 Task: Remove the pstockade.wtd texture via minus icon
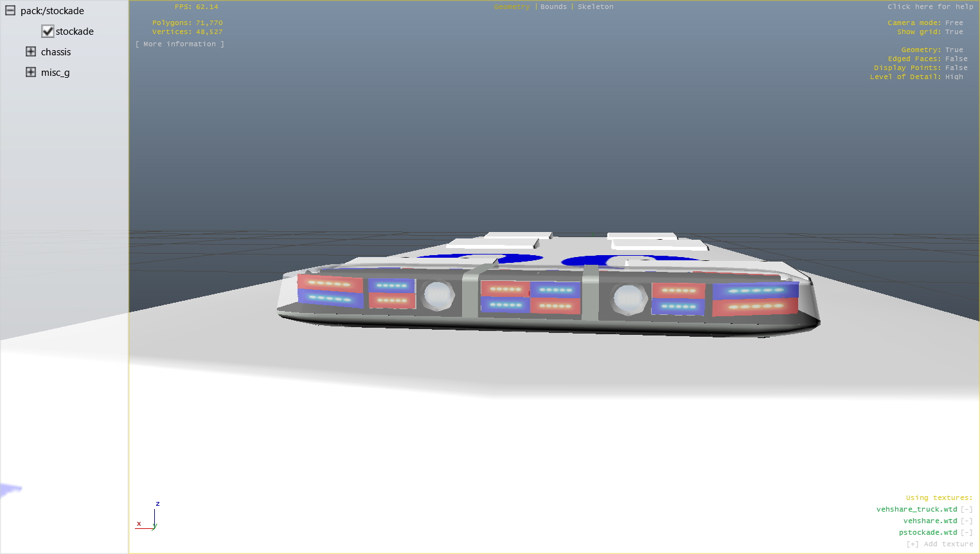coord(967,533)
